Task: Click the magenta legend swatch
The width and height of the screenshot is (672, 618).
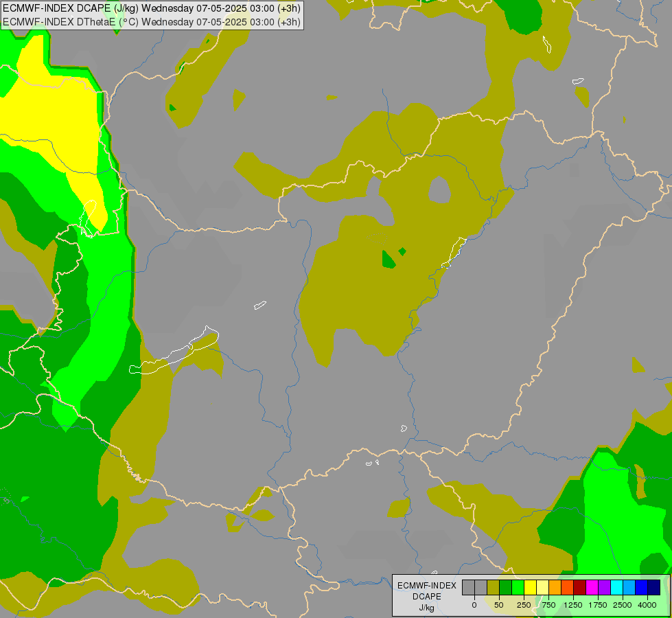Action: [592, 587]
